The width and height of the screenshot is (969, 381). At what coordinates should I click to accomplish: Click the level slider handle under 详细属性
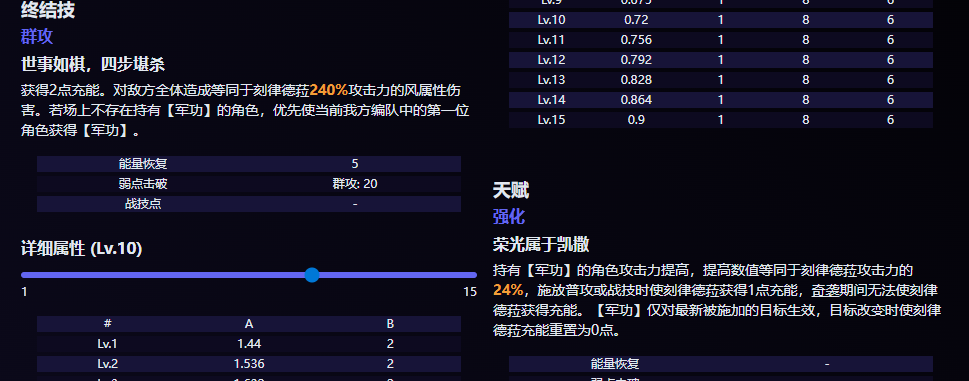click(x=312, y=275)
